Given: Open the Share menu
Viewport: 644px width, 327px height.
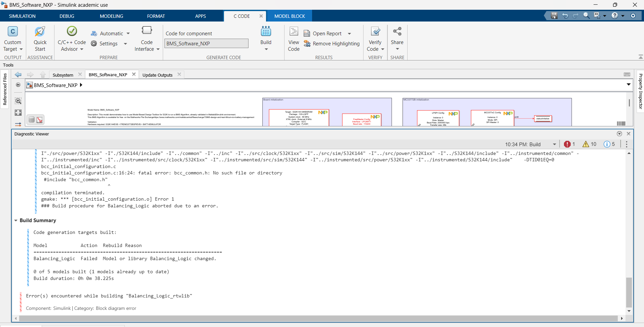Looking at the screenshot, I should 397,39.
